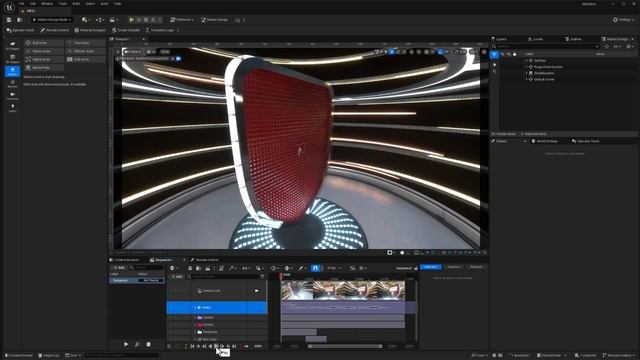640x360 pixels.
Task: Switch to the Content Browser tab
Action: point(125,260)
